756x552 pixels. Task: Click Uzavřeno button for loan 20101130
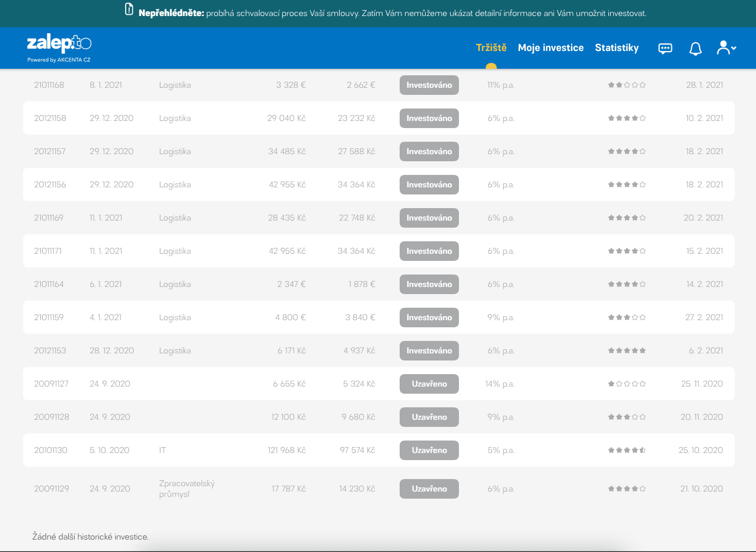coord(429,450)
